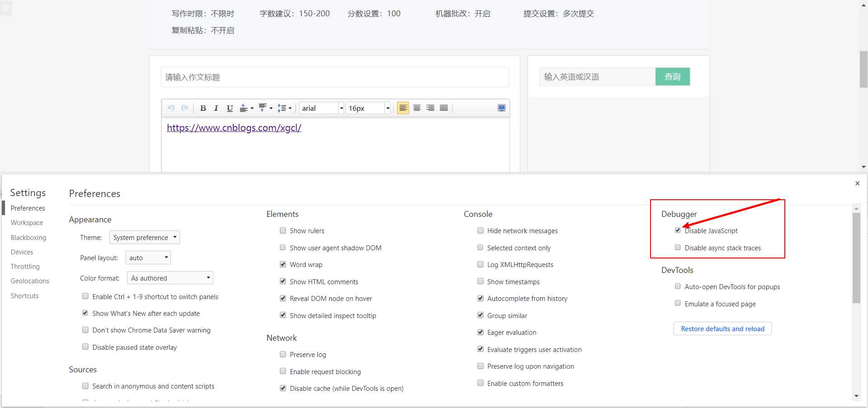868x408 pixels.
Task: Open the cnblogs.com/xgcl link
Action: (234, 128)
